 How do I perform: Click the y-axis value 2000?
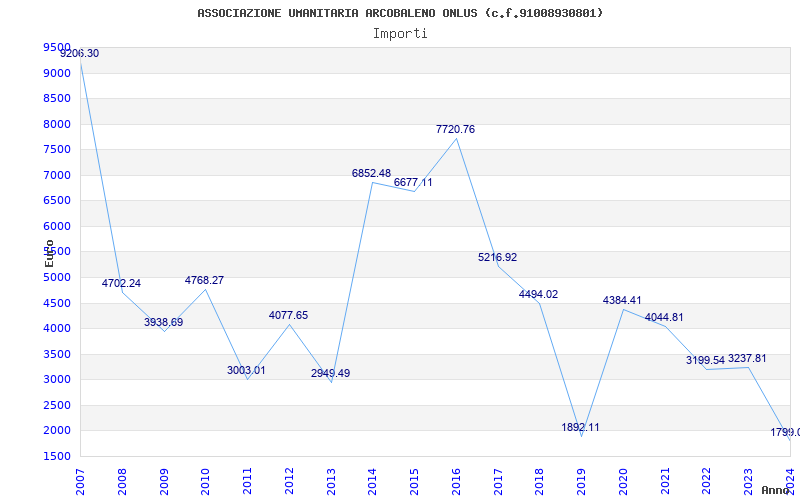(57, 431)
